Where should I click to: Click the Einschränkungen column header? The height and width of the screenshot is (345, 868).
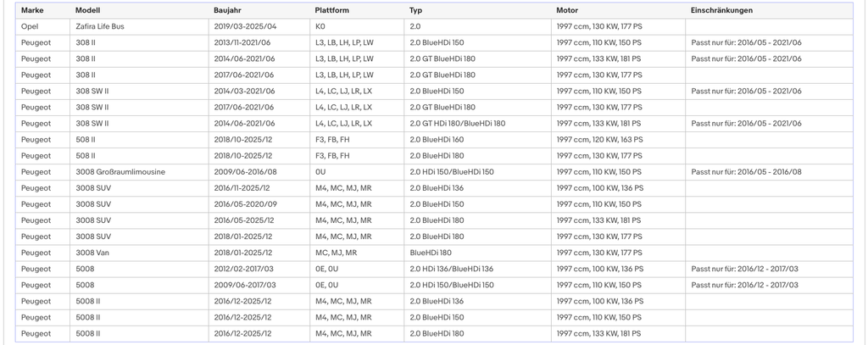[x=769, y=10]
